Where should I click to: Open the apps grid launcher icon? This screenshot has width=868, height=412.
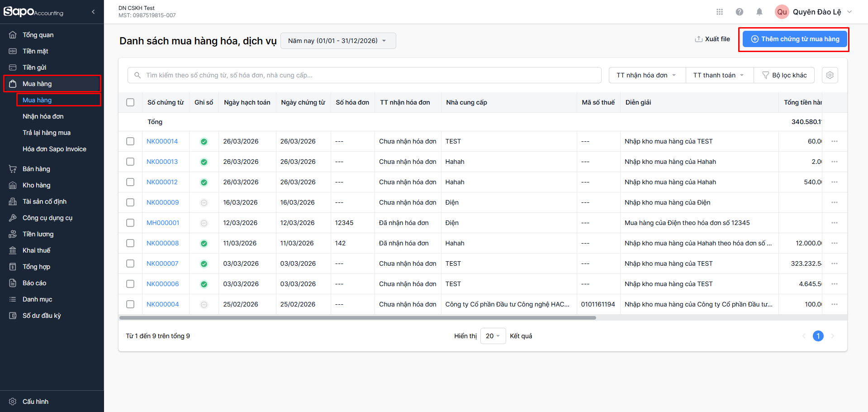720,12
